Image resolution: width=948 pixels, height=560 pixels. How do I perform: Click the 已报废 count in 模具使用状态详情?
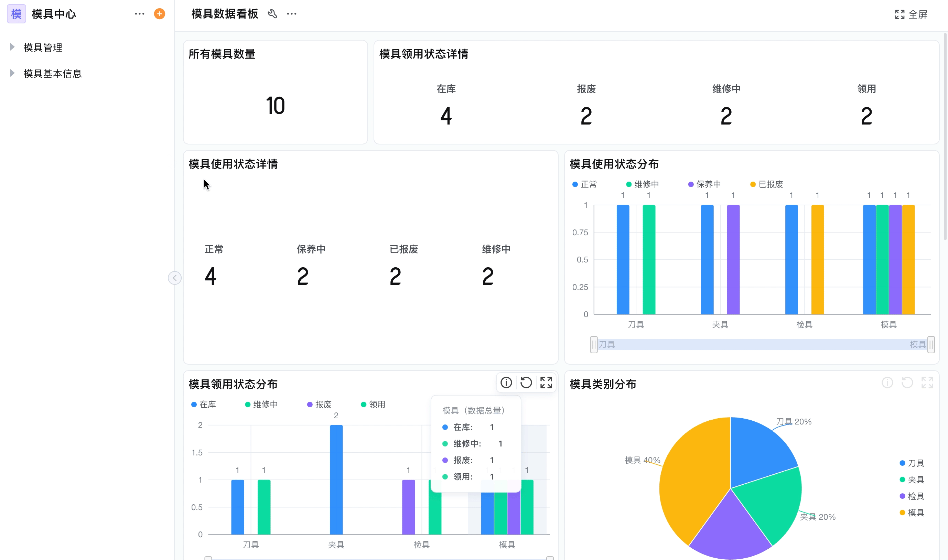(x=395, y=276)
